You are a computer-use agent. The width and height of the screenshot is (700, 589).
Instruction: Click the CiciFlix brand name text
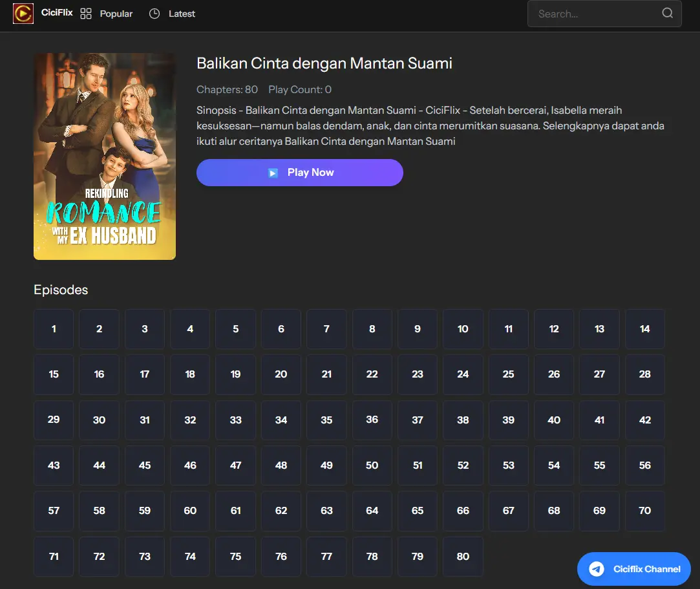[57, 13]
